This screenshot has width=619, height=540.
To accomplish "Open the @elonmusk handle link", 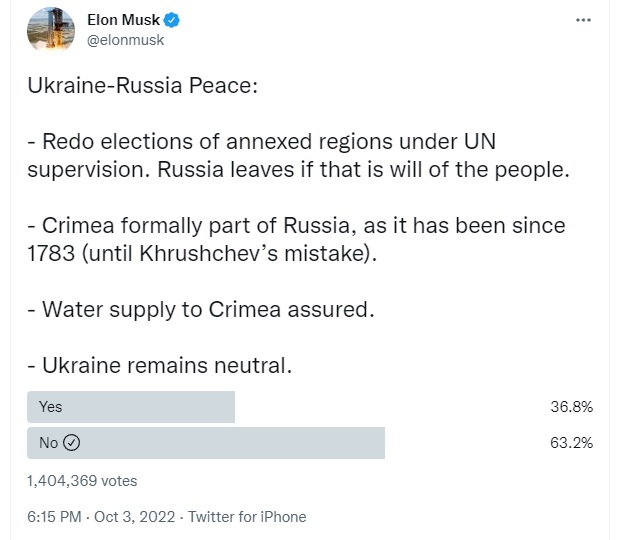I will pos(126,40).
